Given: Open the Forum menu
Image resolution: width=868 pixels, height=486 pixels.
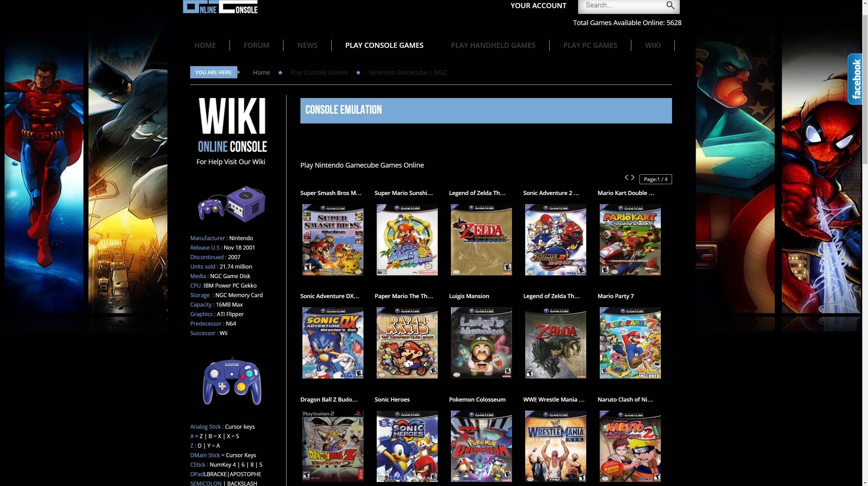Looking at the screenshot, I should click(x=256, y=45).
